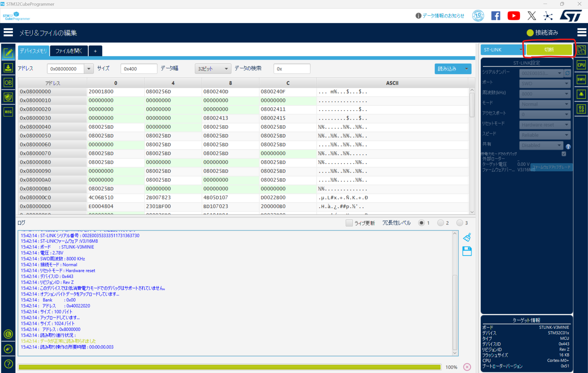Open the fault analyzer (bug) panel
The image size is (588, 373).
[x=581, y=94]
